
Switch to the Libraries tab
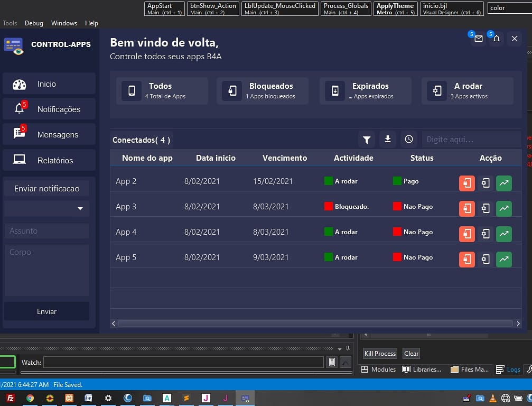click(422, 370)
